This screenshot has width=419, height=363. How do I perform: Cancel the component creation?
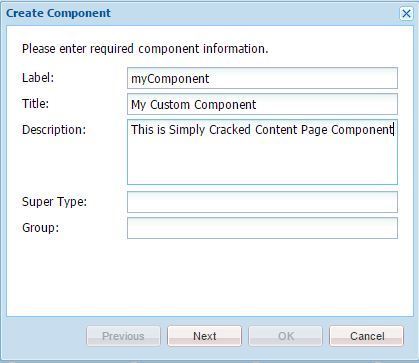tap(367, 336)
